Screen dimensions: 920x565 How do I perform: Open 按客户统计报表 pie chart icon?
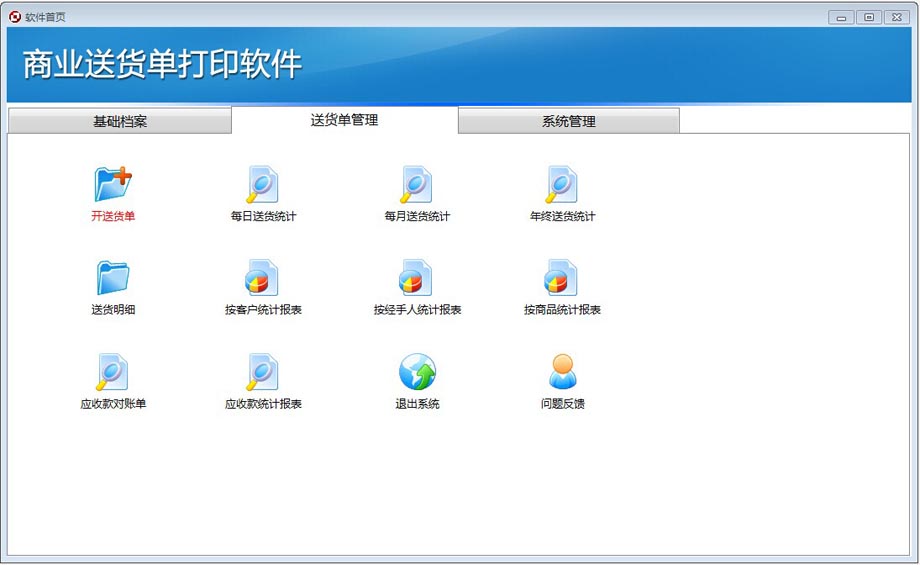262,278
